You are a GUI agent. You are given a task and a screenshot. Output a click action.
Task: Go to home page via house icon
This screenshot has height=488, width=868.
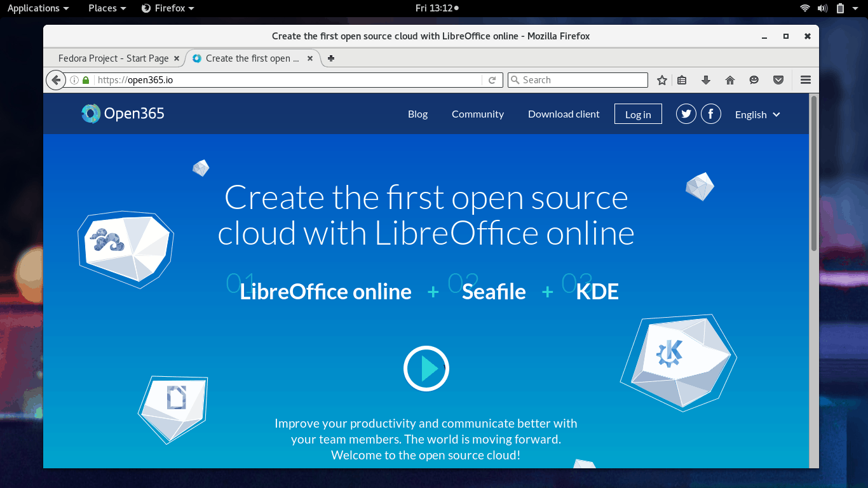[x=730, y=80]
